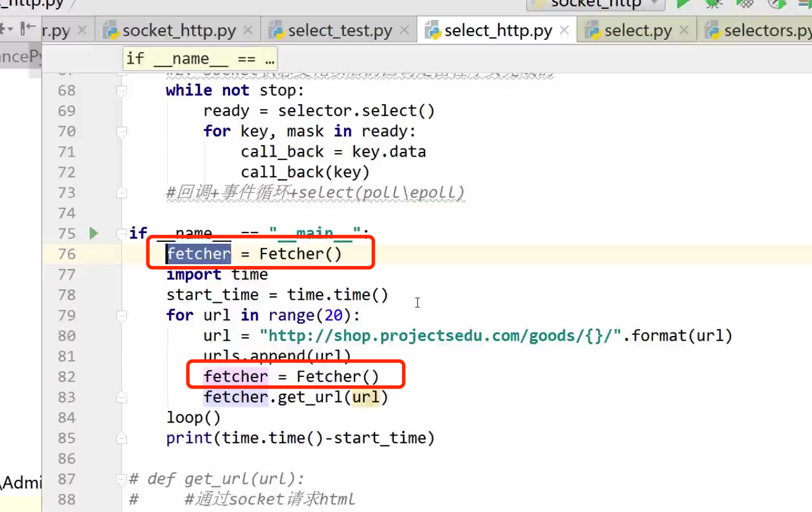Close the select_test.py tab
The height and width of the screenshot is (512, 812).
(x=404, y=30)
